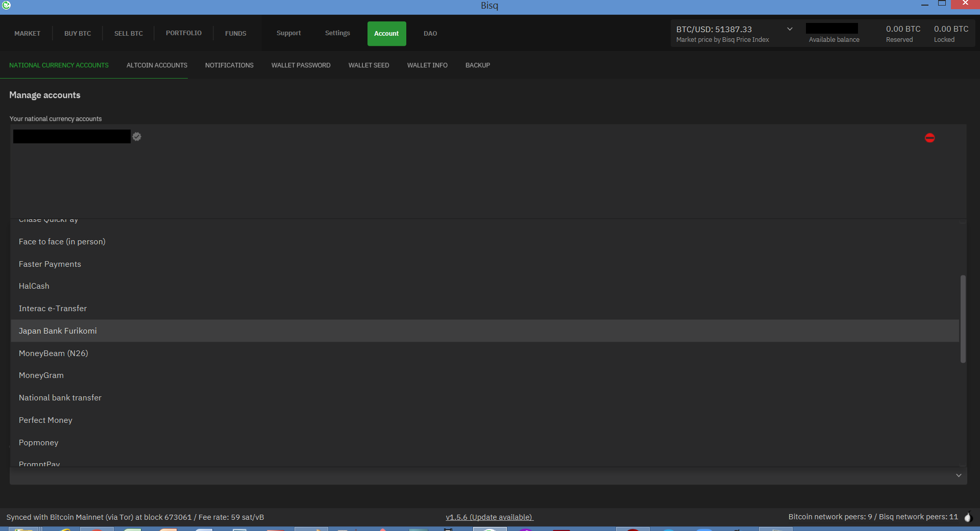The image size is (980, 531).
Task: Click the payment methods list scrollbar
Action: click(x=963, y=319)
